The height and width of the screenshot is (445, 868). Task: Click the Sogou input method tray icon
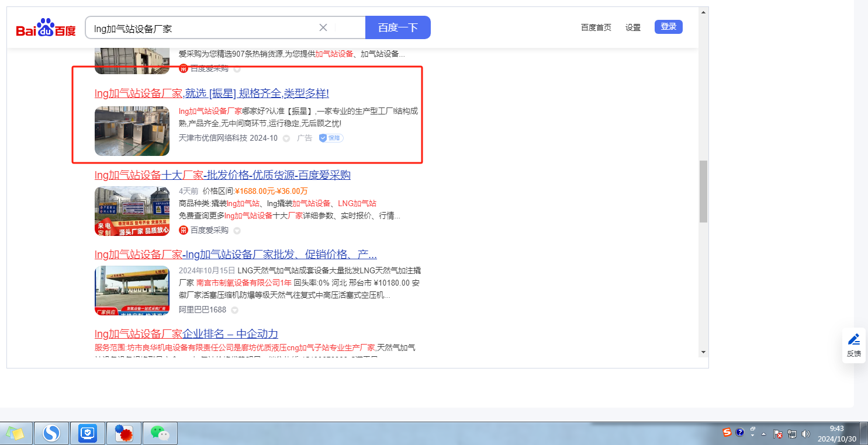click(727, 433)
